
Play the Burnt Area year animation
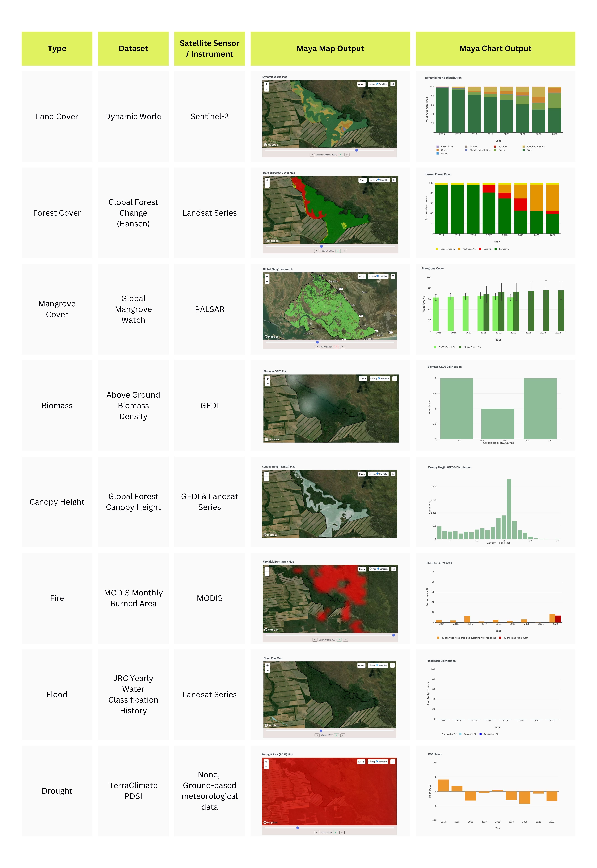click(x=339, y=640)
